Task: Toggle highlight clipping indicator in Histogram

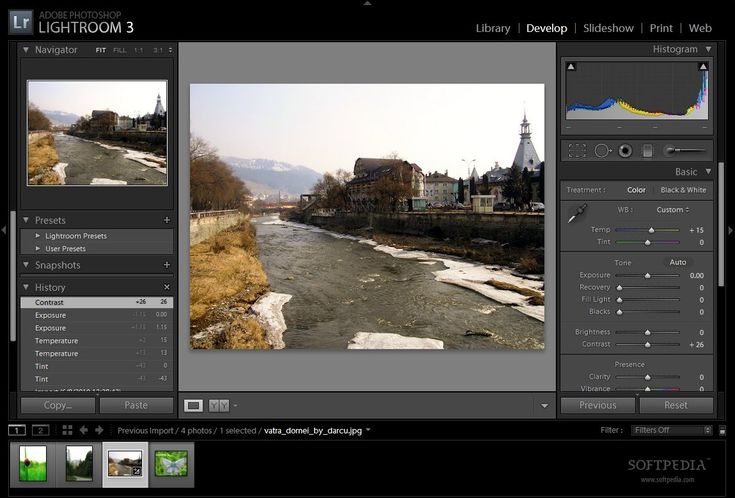Action: point(703,67)
